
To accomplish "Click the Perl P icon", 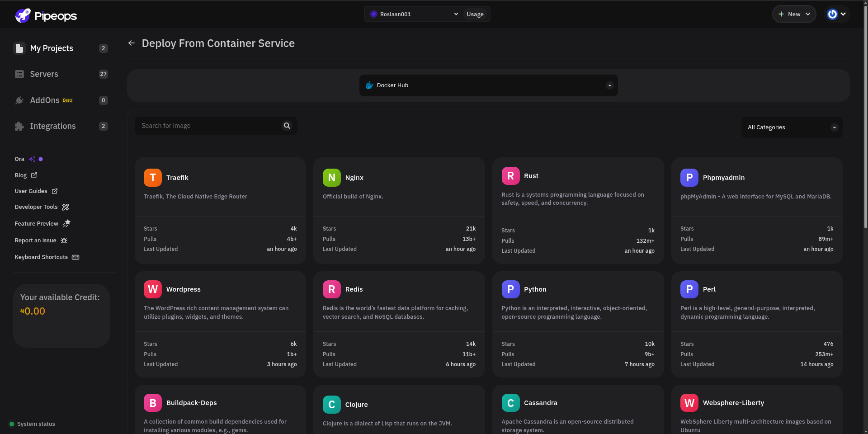I will click(x=689, y=289).
